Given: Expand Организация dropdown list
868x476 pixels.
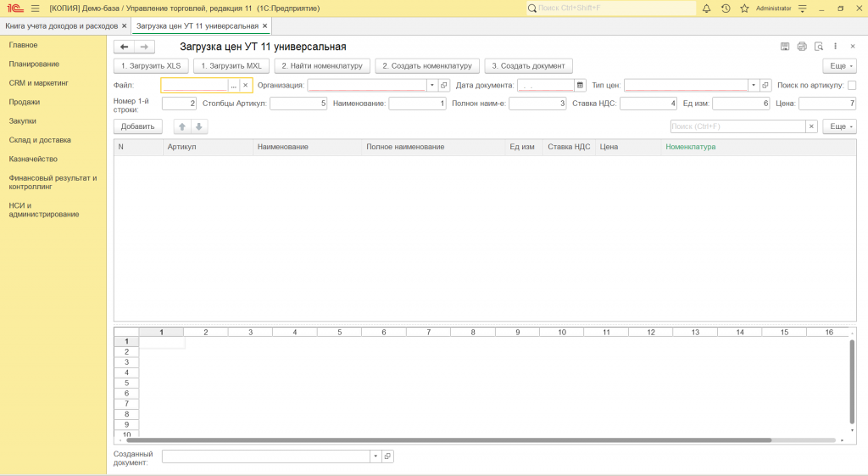Looking at the screenshot, I should (x=432, y=86).
